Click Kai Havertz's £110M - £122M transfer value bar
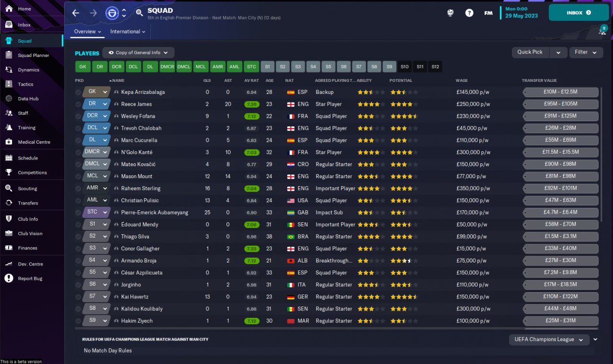 (x=560, y=297)
